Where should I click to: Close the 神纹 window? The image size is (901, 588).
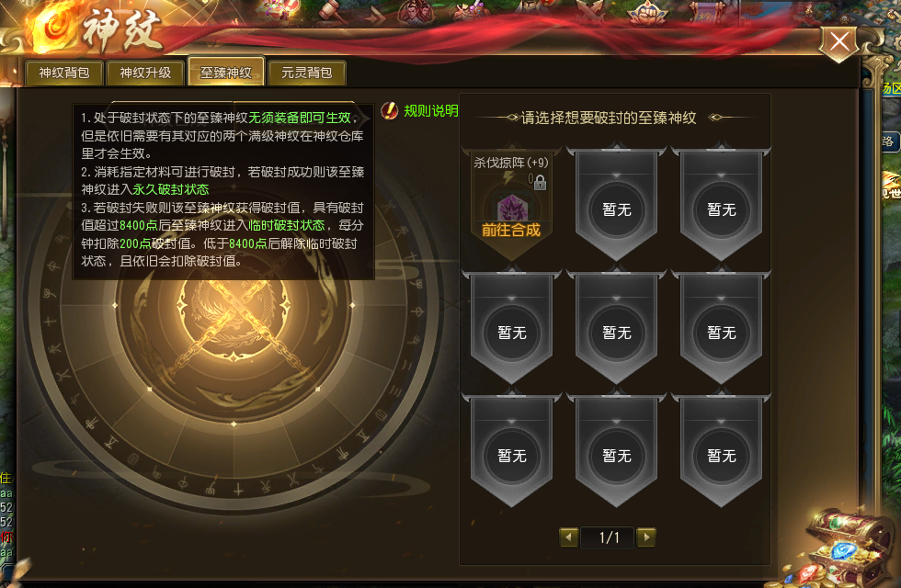click(x=839, y=41)
